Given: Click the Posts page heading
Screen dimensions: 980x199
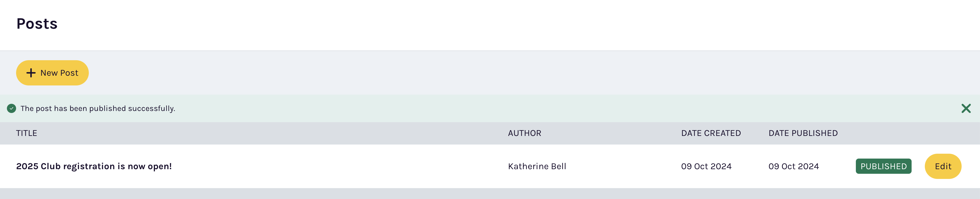Looking at the screenshot, I should 37,24.
